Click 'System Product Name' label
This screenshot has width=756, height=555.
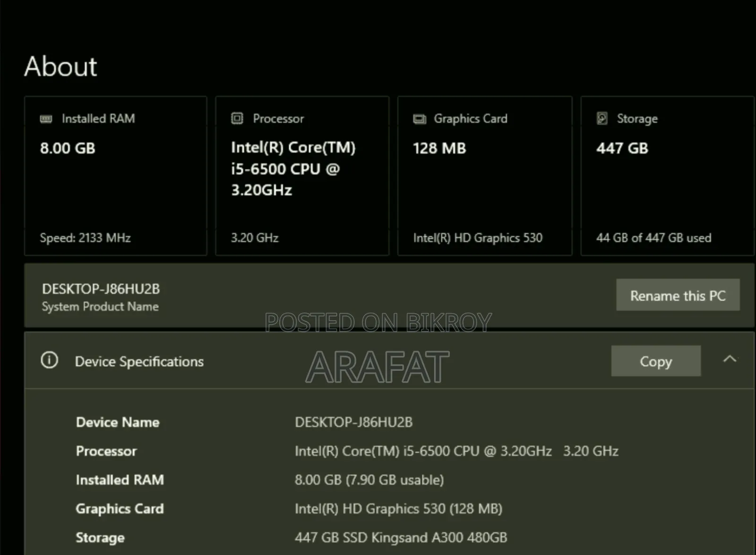click(100, 307)
